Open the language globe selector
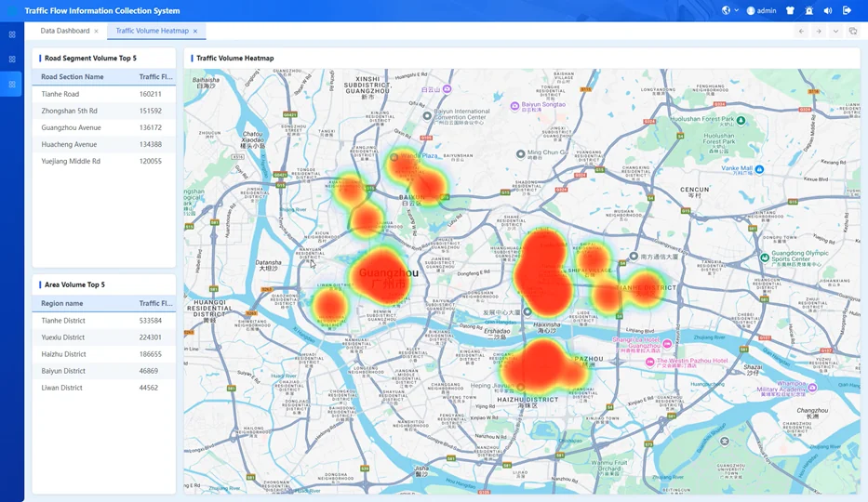Screen dimensions: 868x502 [x=729, y=10]
